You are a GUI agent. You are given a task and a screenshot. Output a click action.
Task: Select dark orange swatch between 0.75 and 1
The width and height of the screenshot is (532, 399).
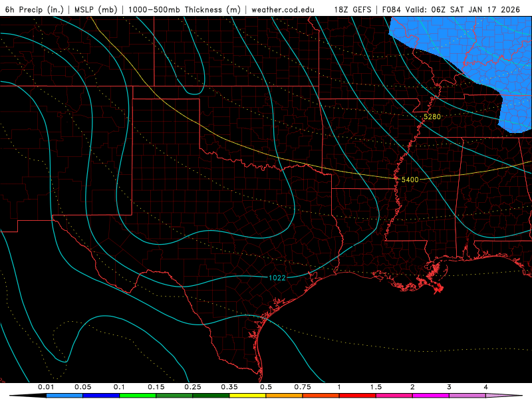(x=321, y=396)
